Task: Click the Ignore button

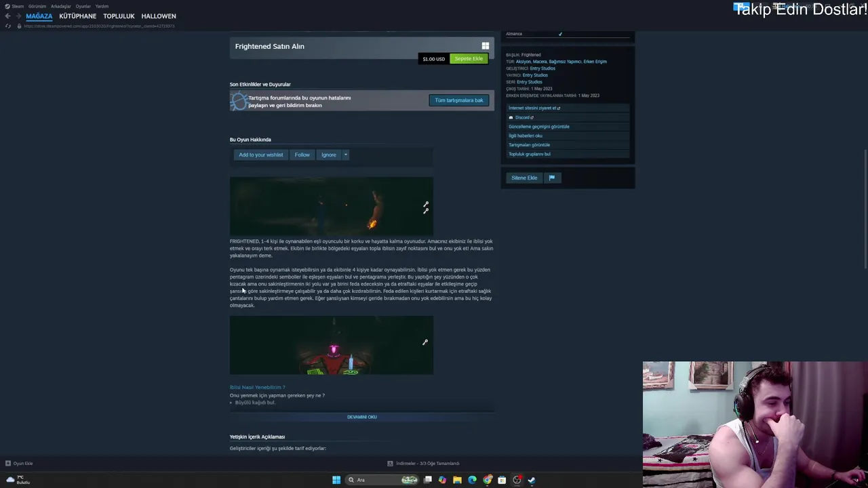Action: tap(329, 155)
